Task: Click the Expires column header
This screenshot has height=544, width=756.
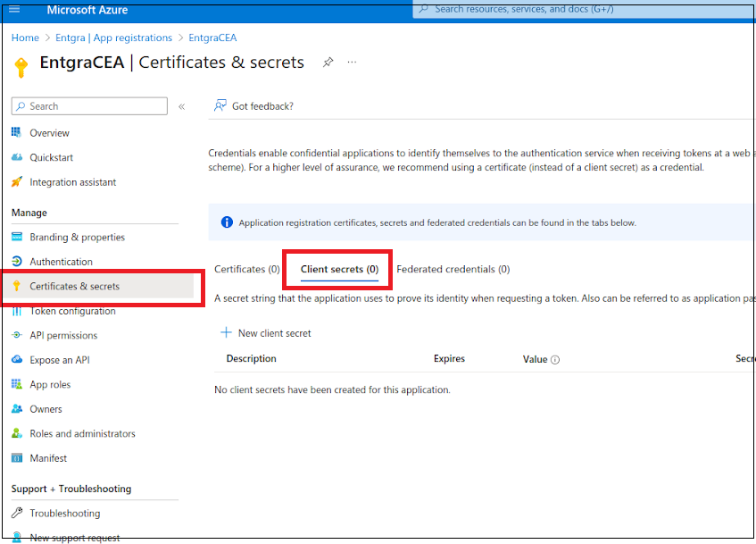Action: [x=449, y=358]
